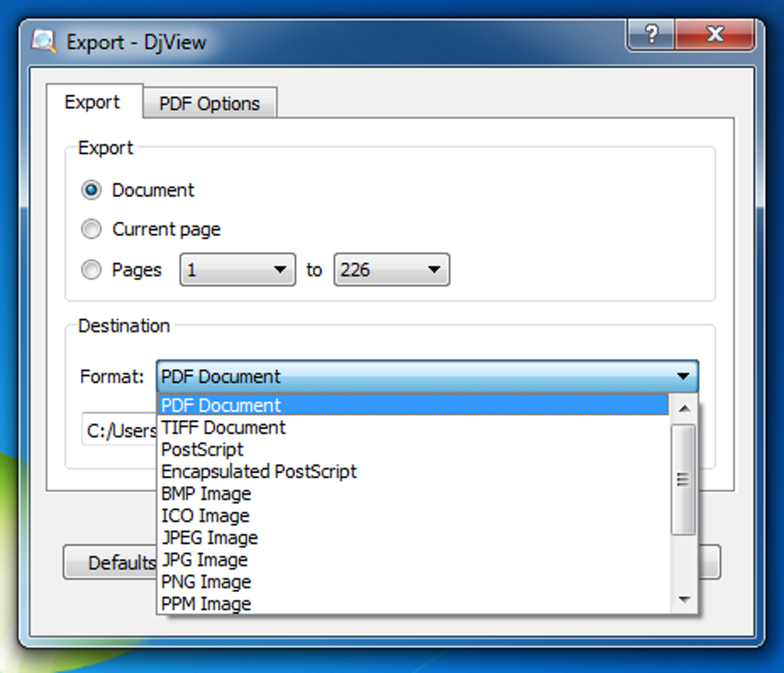Select Encapsulated PostScript format
This screenshot has height=673, width=784.
(x=413, y=471)
